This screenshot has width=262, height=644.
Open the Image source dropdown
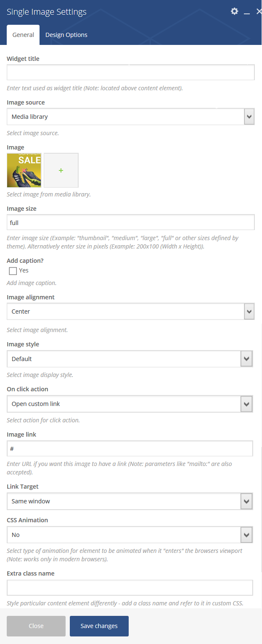[x=130, y=117]
